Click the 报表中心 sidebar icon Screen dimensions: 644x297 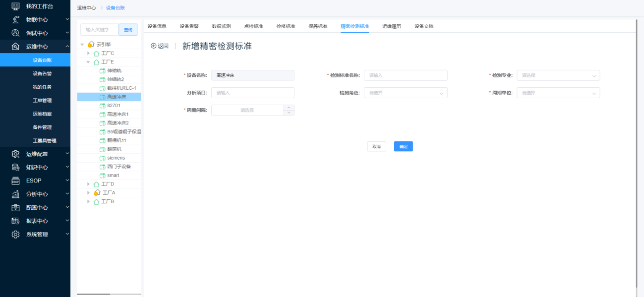15,221
